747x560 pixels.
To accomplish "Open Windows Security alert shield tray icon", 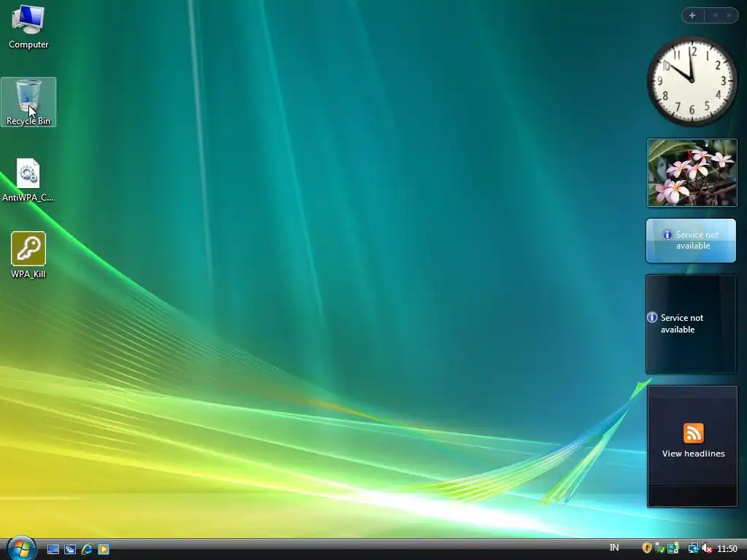I will 646,548.
